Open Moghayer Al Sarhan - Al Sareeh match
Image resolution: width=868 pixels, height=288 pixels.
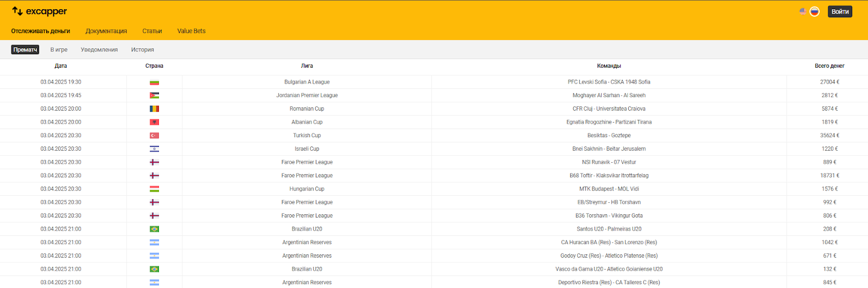[x=609, y=95]
